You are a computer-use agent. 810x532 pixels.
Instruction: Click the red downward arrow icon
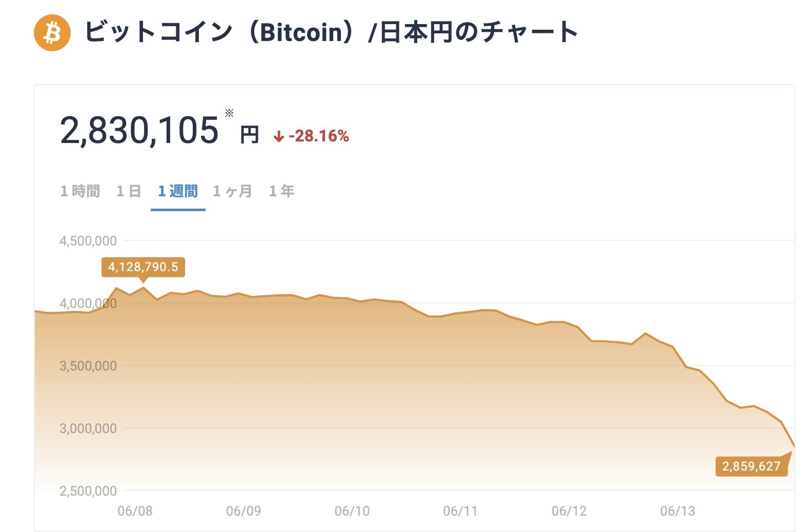tap(279, 136)
